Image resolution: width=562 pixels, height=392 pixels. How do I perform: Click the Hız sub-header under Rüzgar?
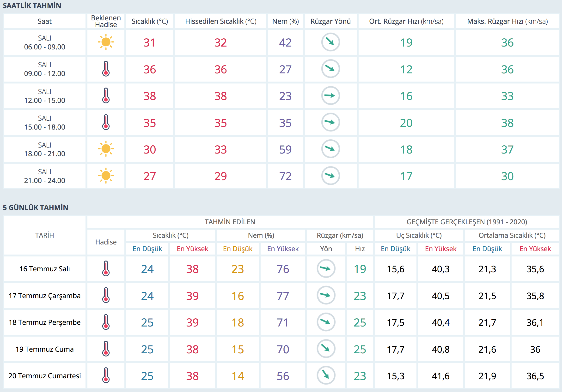pos(360,249)
